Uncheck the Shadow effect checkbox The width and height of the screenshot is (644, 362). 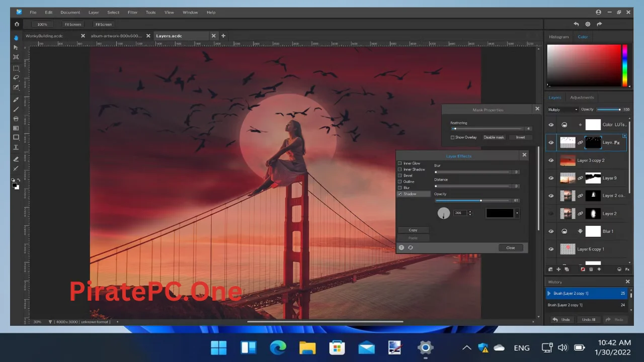pyautogui.click(x=400, y=194)
